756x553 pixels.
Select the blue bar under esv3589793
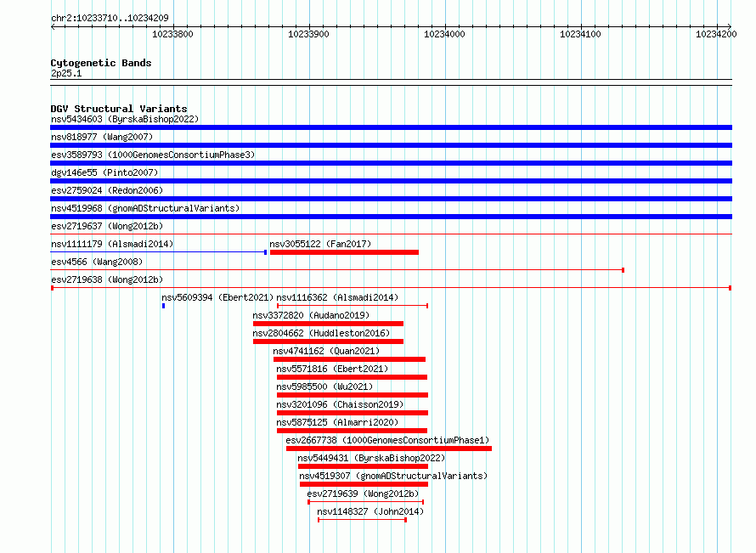[x=391, y=163]
